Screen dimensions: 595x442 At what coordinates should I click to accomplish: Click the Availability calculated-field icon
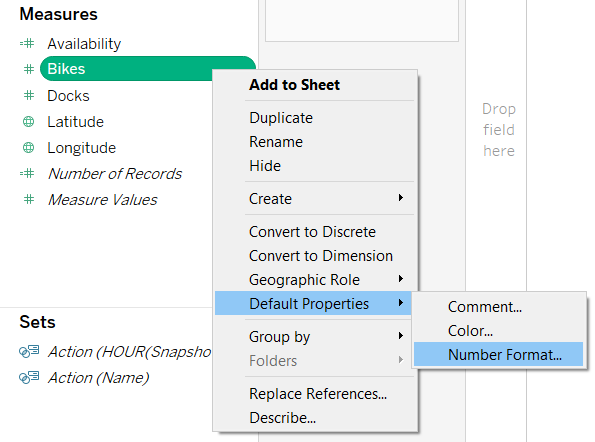tap(27, 44)
